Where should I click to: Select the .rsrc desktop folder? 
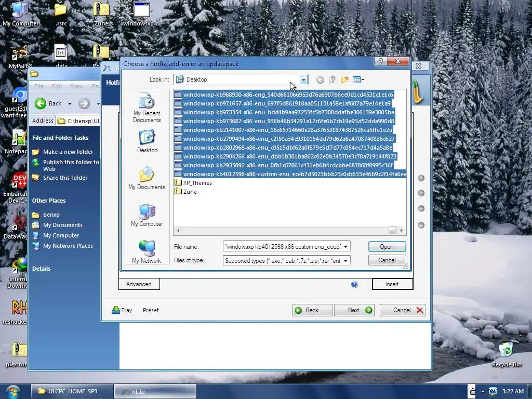coord(61,14)
